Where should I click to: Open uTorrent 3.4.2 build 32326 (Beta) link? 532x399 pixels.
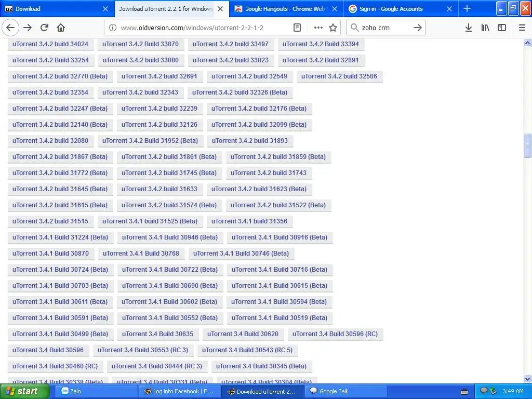(240, 92)
